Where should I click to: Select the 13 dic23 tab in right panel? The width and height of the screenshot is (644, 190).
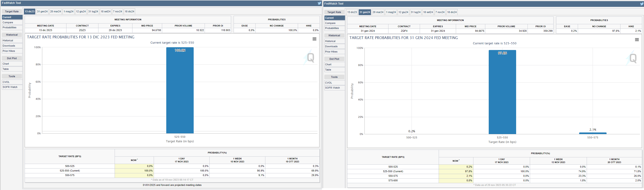(x=352, y=12)
